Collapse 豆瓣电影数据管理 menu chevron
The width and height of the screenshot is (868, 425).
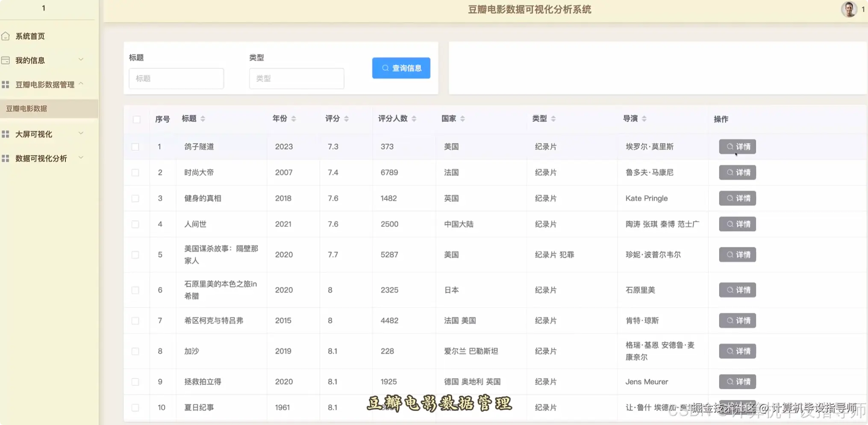tap(81, 84)
